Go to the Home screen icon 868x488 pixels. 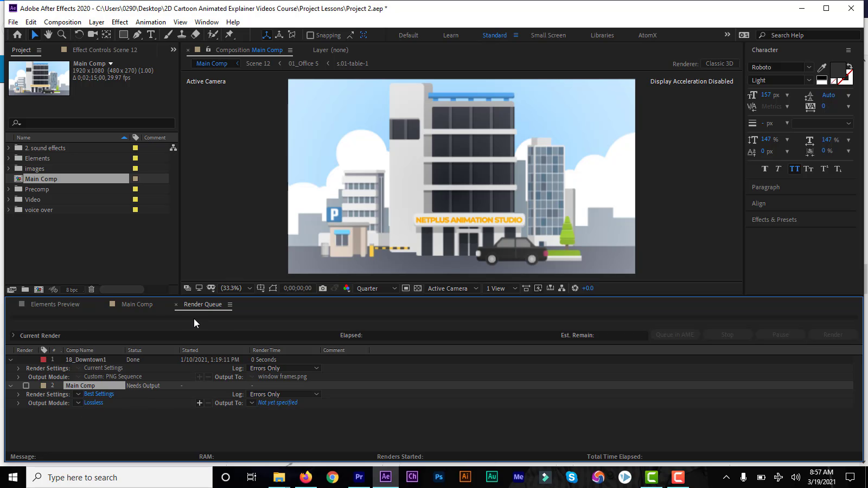17,35
